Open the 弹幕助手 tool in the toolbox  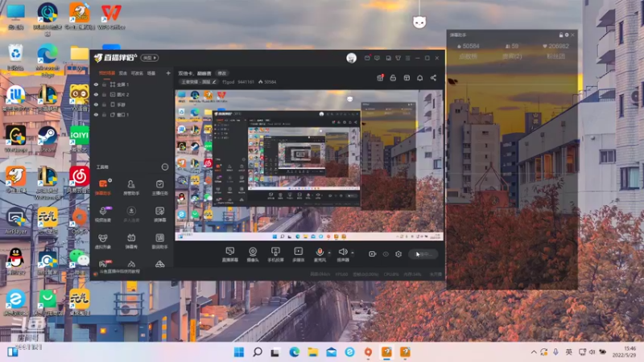coord(103,187)
